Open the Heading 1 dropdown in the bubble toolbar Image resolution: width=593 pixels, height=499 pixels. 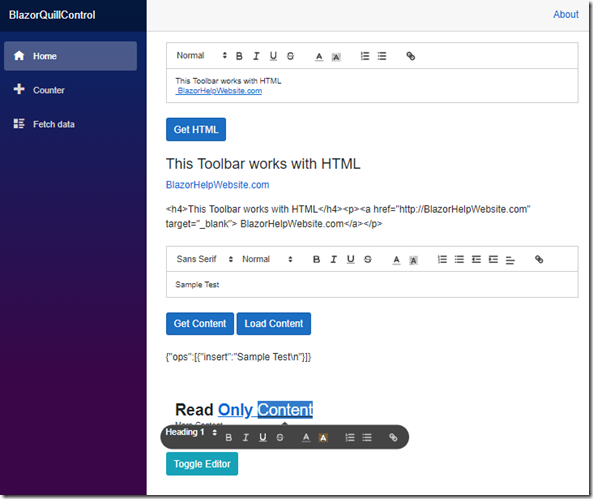191,432
